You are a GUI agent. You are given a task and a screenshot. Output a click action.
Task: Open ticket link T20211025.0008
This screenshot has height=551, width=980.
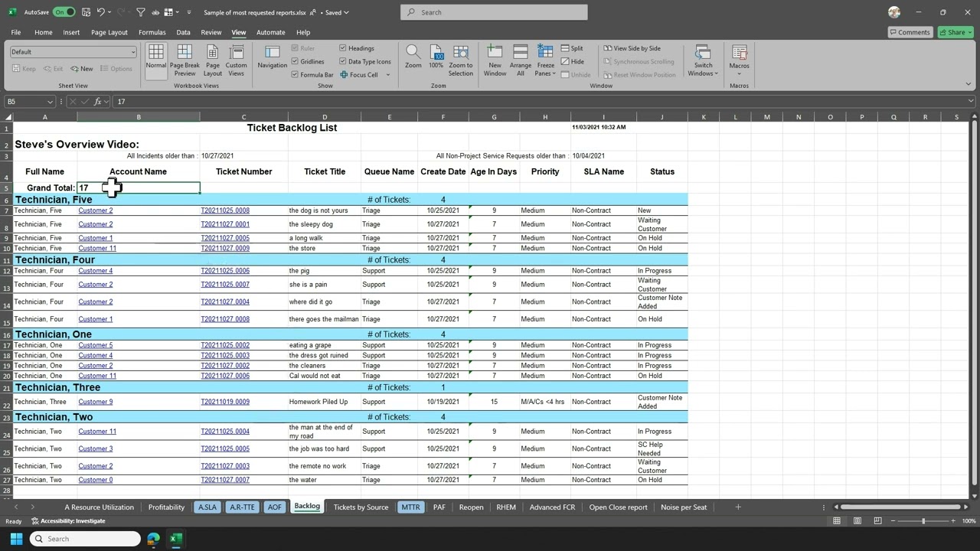coord(225,210)
